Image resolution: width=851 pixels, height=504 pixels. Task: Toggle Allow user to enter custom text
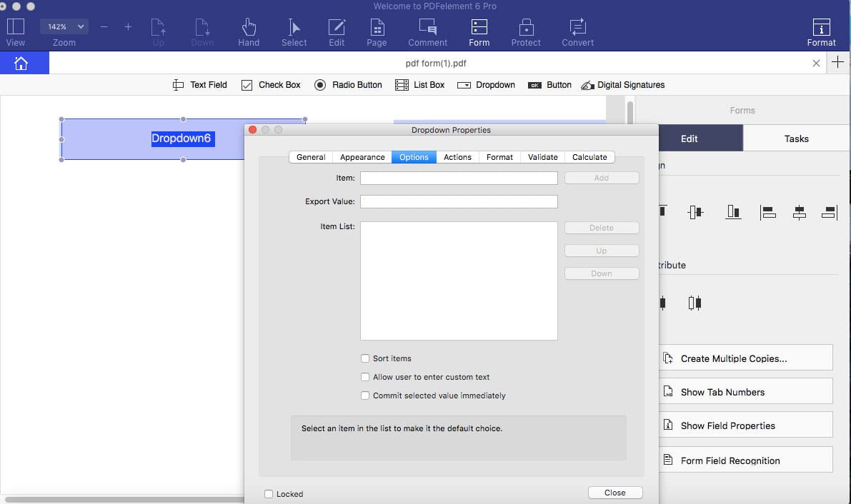[x=365, y=377]
